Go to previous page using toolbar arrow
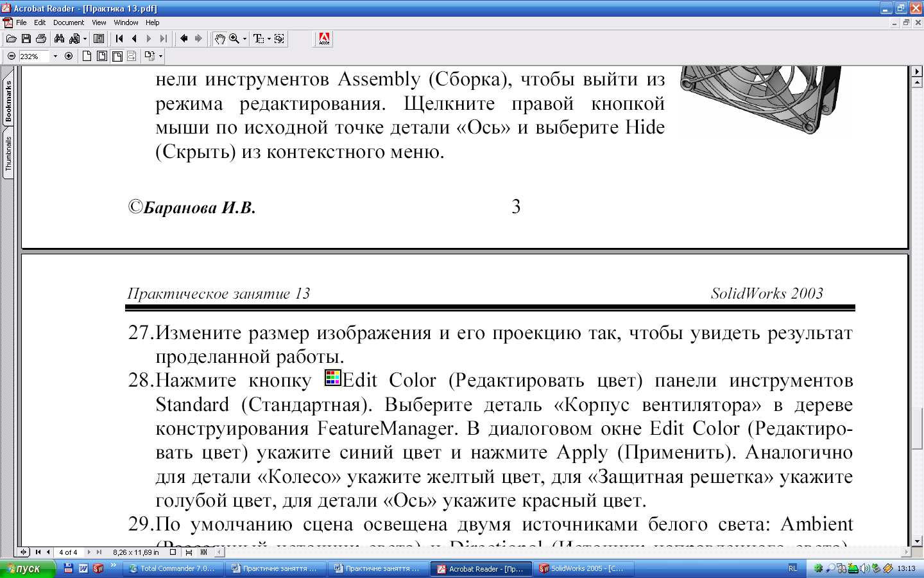 134,39
